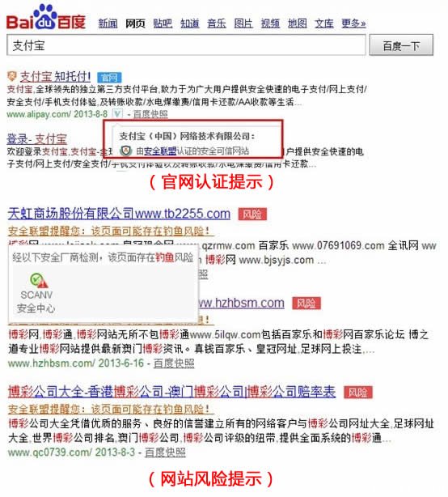
Task: Click the 安全联盟 link in the verification popup
Action: pyautogui.click(x=160, y=151)
